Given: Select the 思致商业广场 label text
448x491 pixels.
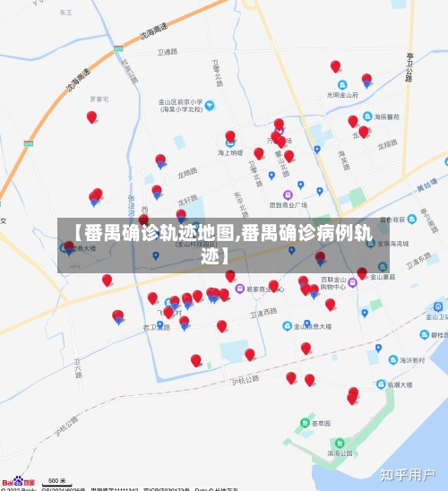Looking at the screenshot, I should click(x=289, y=205).
